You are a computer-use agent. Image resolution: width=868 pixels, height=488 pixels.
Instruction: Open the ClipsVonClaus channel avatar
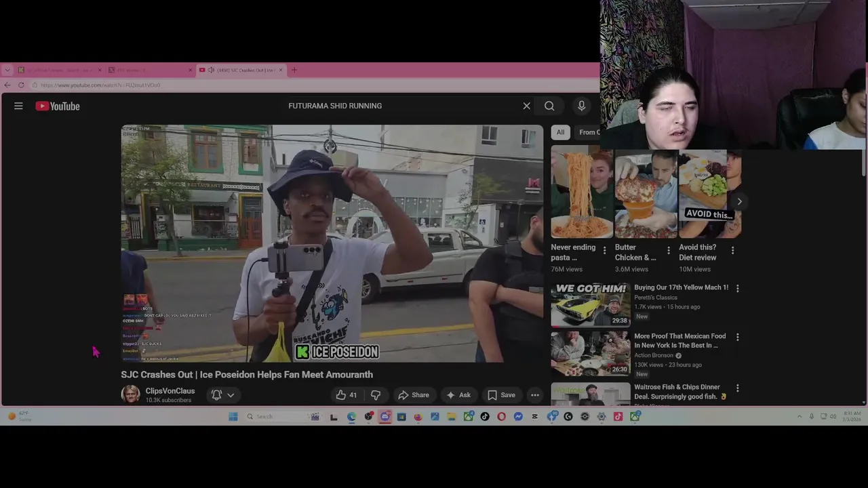point(130,394)
